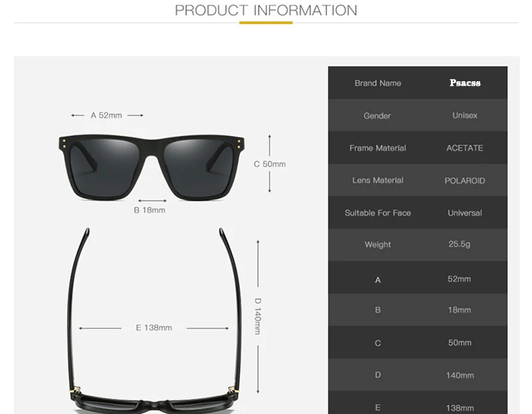Click the "ACETATE" value
The width and height of the screenshot is (532, 414).
(x=465, y=148)
